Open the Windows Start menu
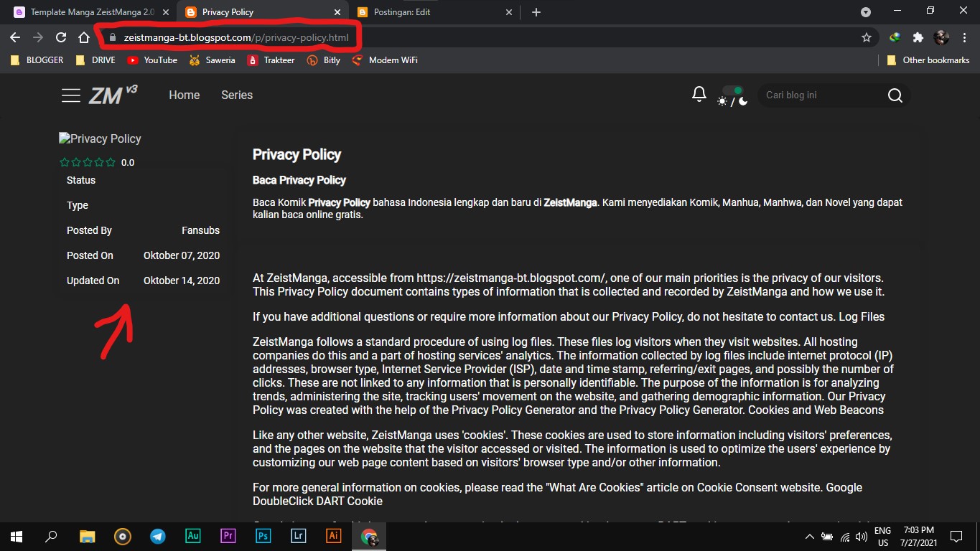This screenshot has width=980, height=551. 16,536
